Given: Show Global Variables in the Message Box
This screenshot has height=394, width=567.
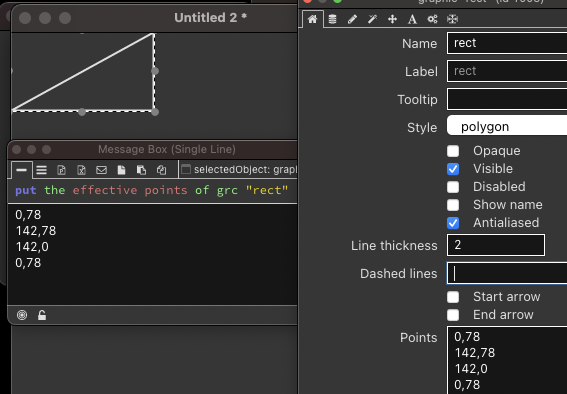Looking at the screenshot, I should coord(81,170).
